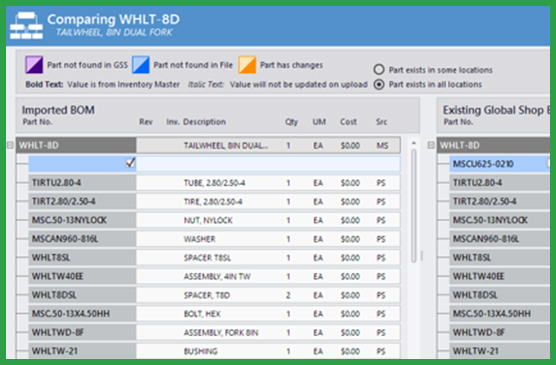Click the blue 'Part not found in File' swatch
Screen dimensions: 556x365
[x=141, y=65]
